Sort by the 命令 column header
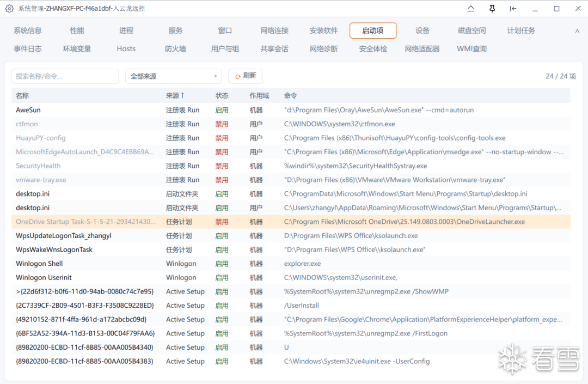588x384 pixels. (290, 96)
